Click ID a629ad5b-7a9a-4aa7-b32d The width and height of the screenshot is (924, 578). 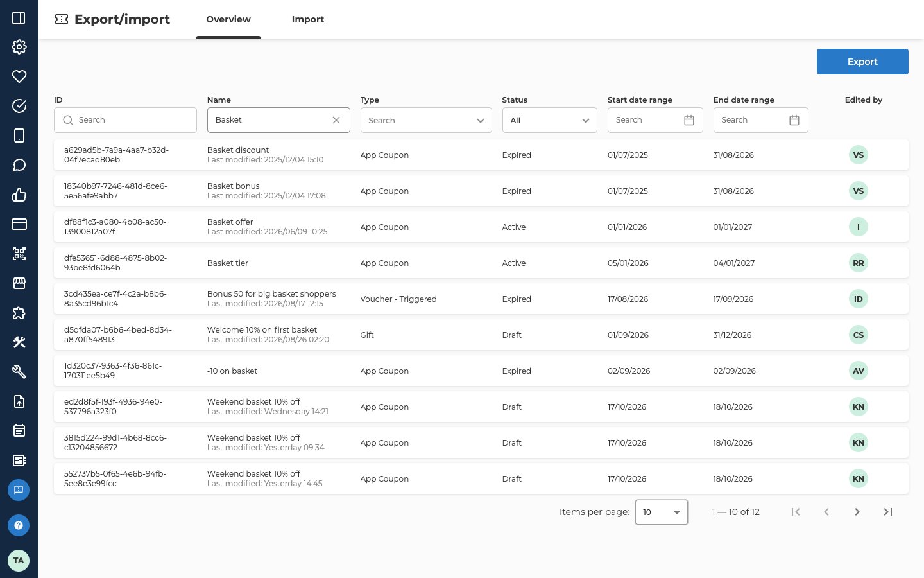tap(116, 155)
